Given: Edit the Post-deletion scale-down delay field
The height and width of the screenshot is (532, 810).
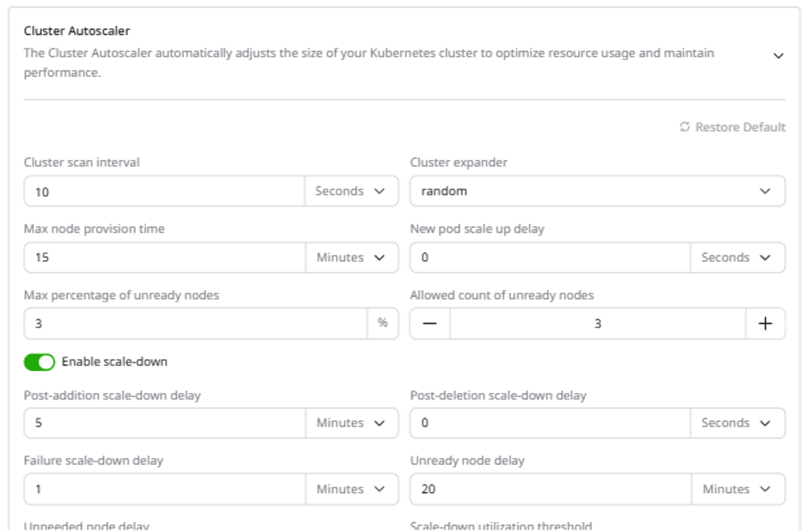Looking at the screenshot, I should (x=550, y=423).
